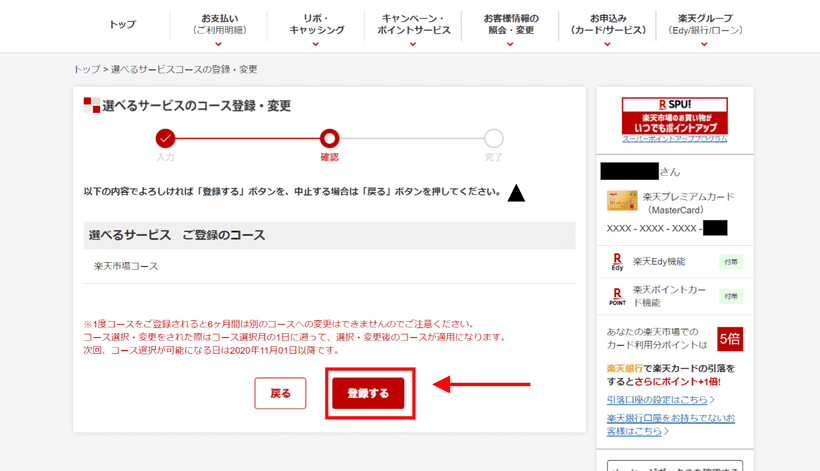Click the red square logo beside page title
Screen dimensions: 820x471
[92, 105]
